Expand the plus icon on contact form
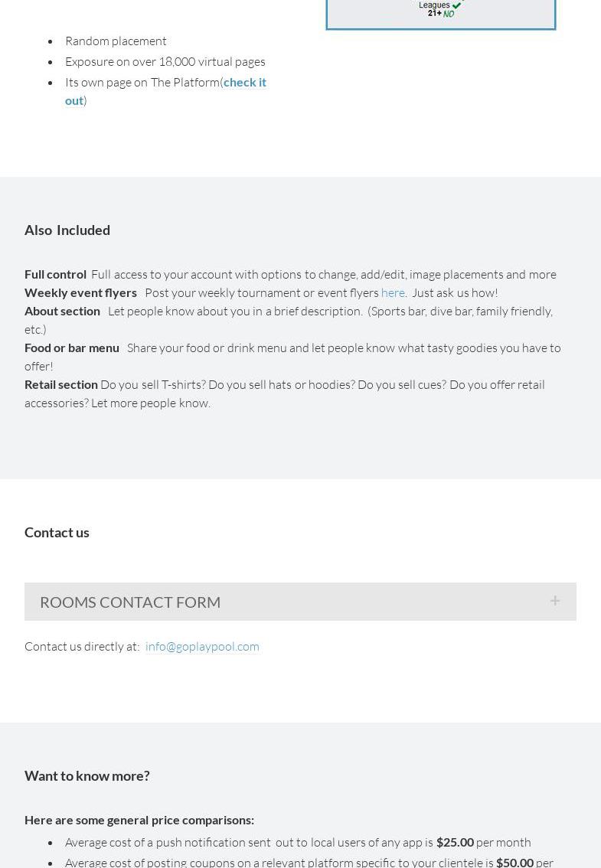Screen dimensions: 601x868 (x=555, y=601)
